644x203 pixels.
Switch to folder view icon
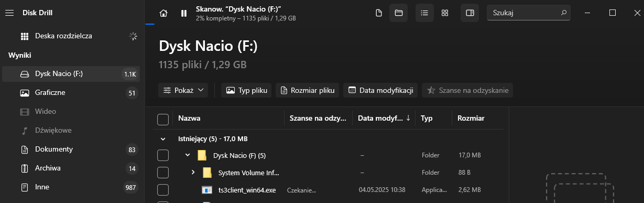click(x=398, y=13)
